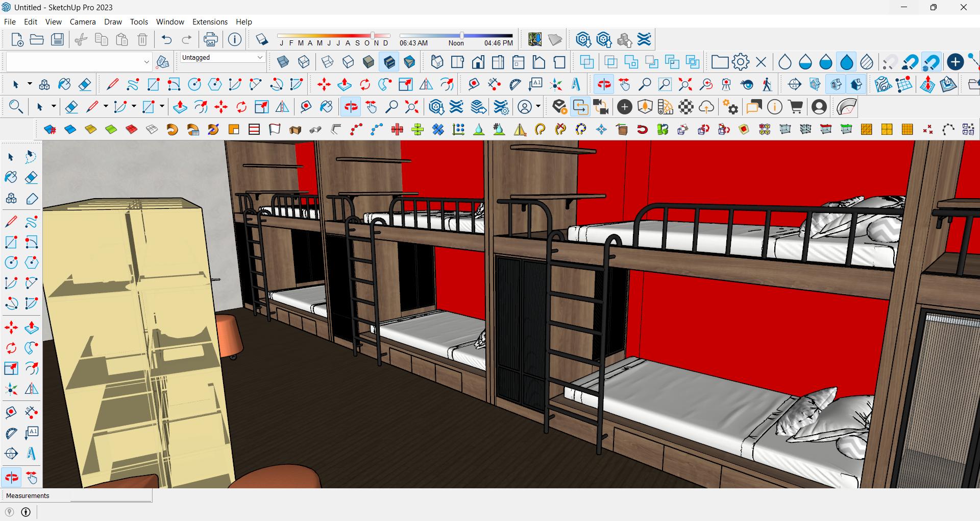Select the Tag tool in left toolbar
Viewport: 980px width, 521px height.
point(32,199)
